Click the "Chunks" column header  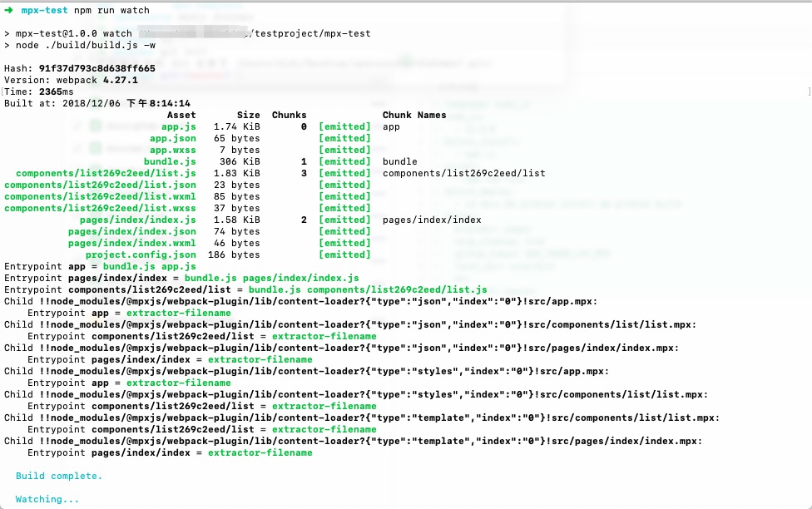[x=289, y=115]
